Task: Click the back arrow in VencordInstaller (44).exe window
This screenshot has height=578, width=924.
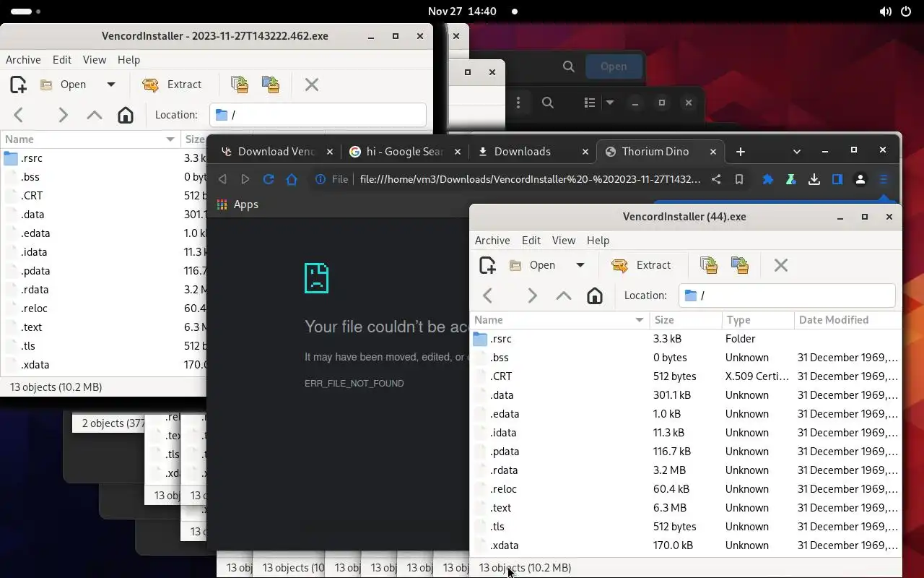Action: pos(488,296)
